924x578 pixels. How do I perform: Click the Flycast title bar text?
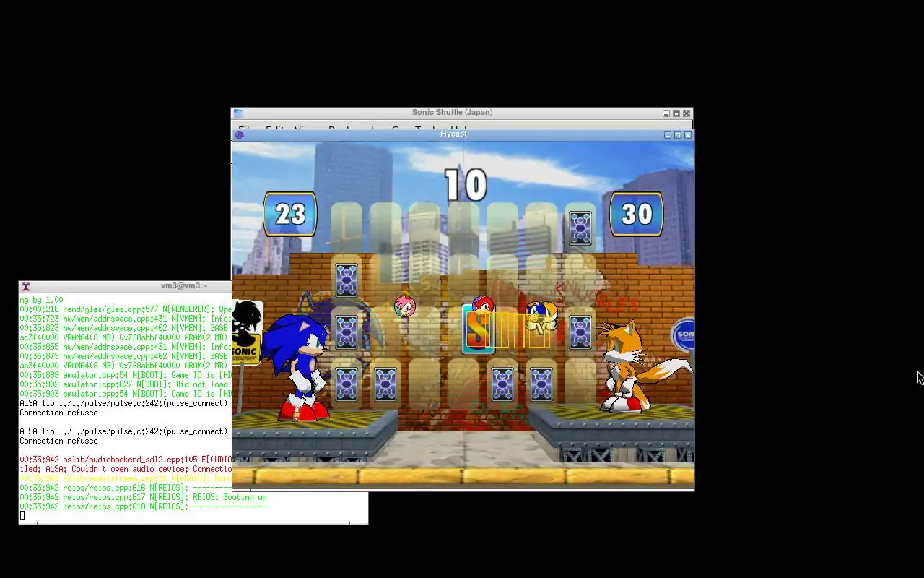coord(453,134)
